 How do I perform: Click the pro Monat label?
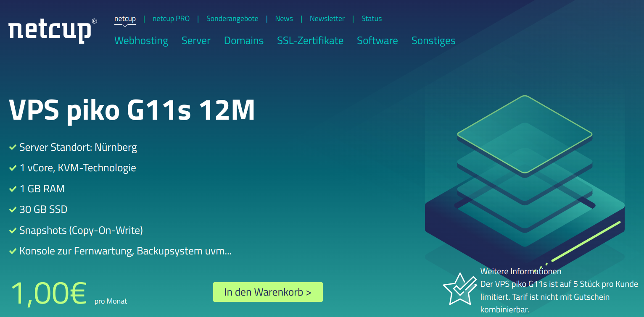click(111, 301)
